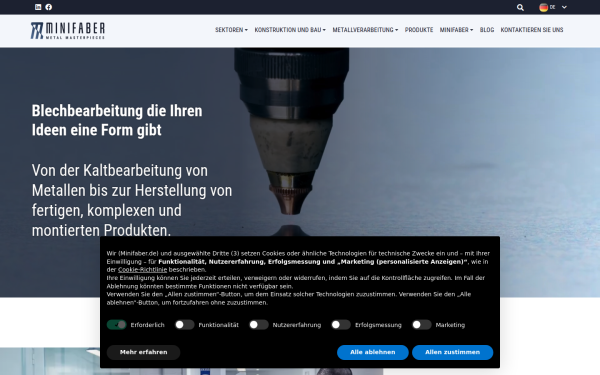
Task: Enable the Marketing cookie switch
Action: click(x=422, y=325)
